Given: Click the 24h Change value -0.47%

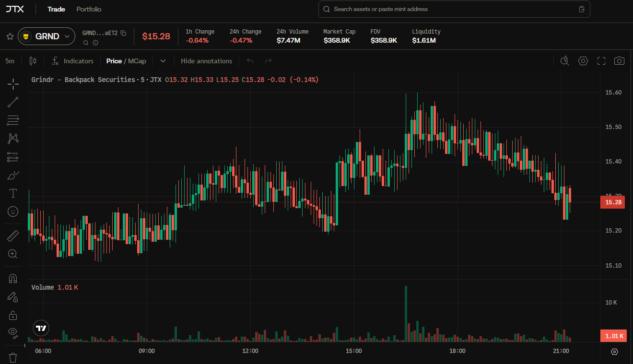Looking at the screenshot, I should tap(241, 40).
